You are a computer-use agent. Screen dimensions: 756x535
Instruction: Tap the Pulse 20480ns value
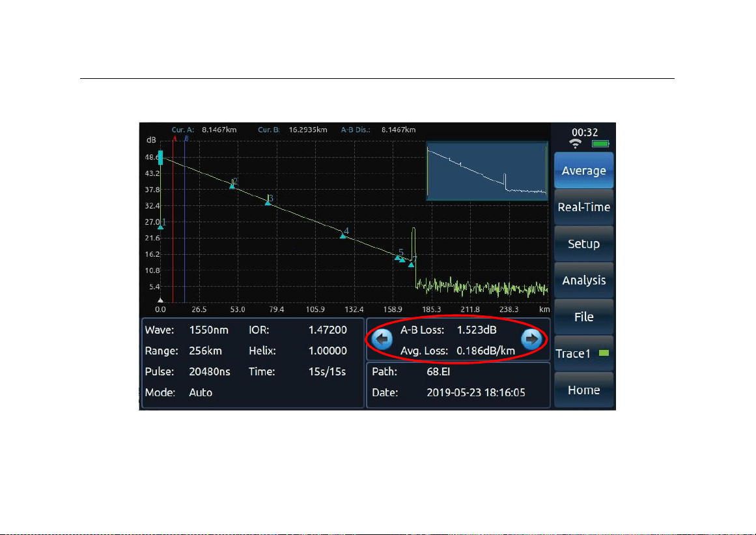(209, 372)
